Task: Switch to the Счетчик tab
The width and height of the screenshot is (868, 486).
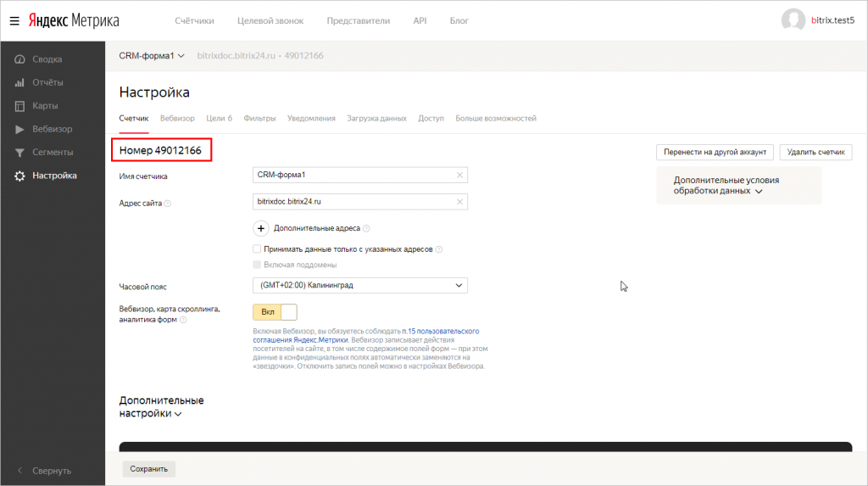Action: pos(134,119)
